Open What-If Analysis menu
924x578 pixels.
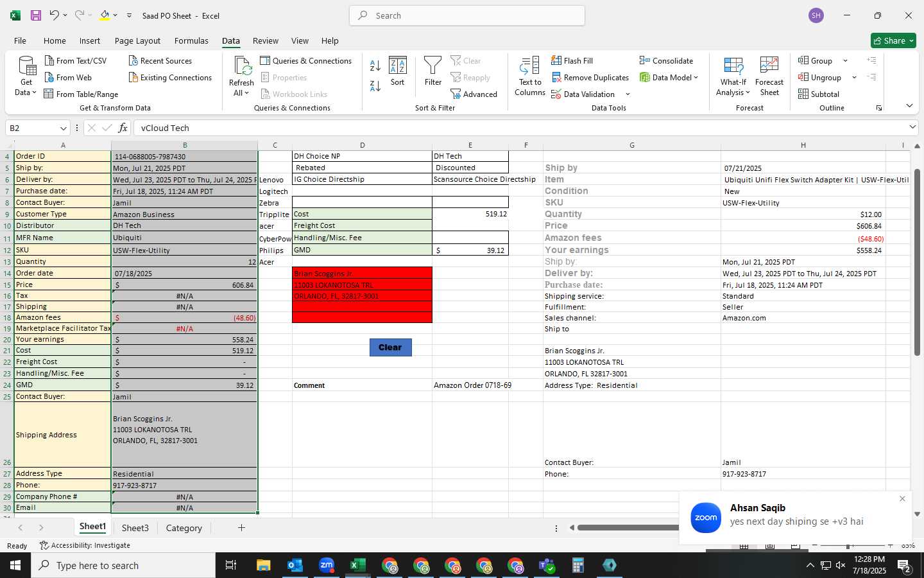tap(733, 76)
